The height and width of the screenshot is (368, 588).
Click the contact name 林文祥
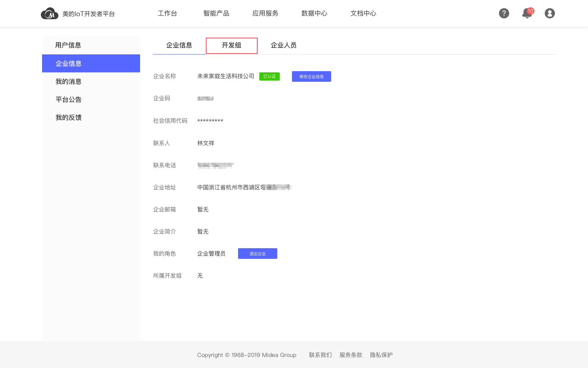206,143
